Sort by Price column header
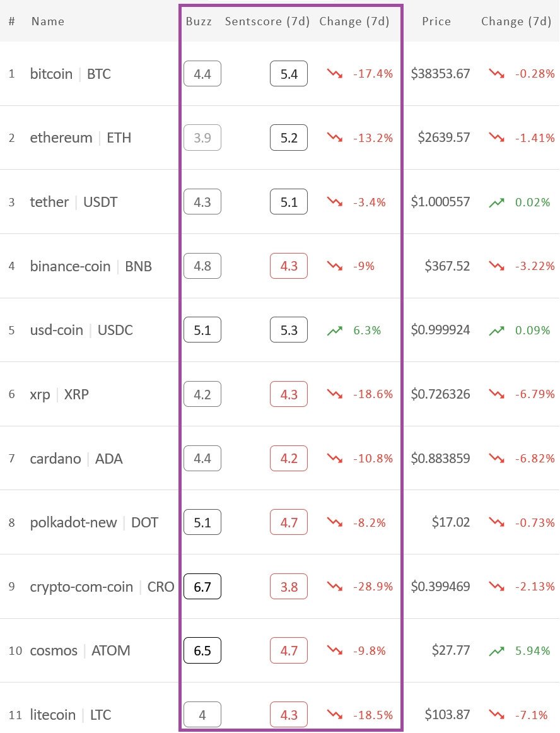This screenshot has height=733, width=560. (436, 21)
